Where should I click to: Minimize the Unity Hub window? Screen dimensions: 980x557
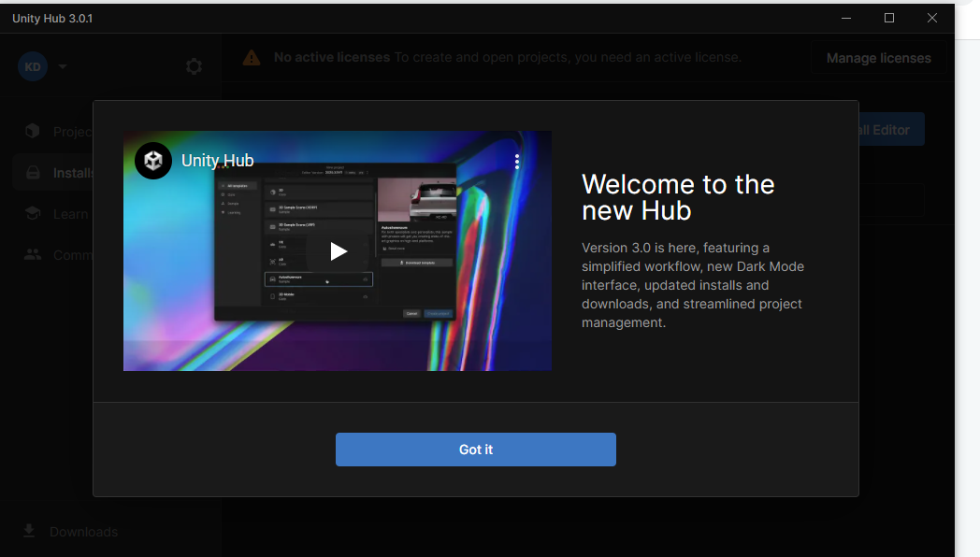click(x=846, y=18)
